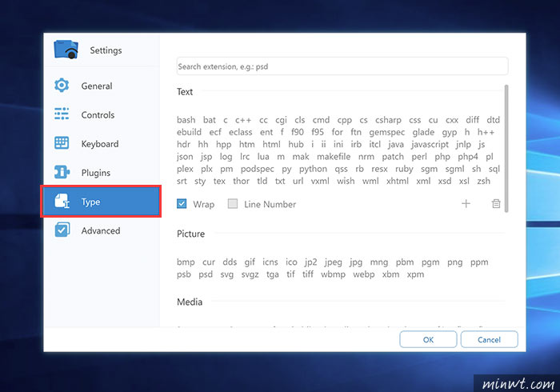Select the 'zsh' extension
Screen dimensions: 560x392
tap(483, 181)
